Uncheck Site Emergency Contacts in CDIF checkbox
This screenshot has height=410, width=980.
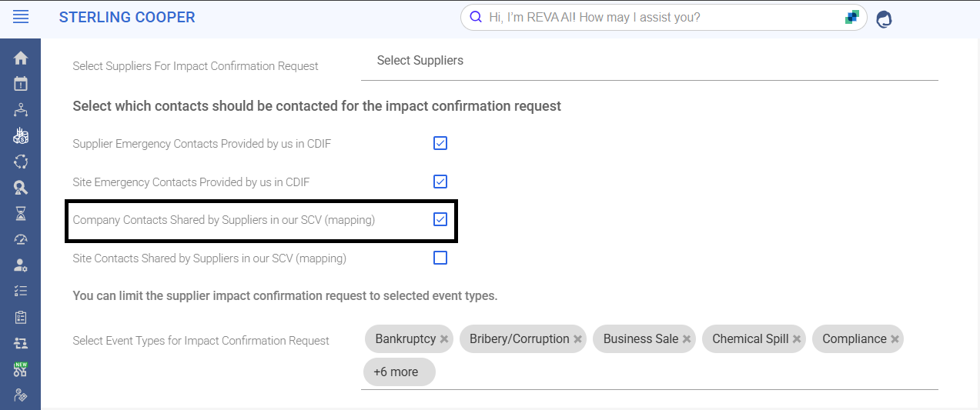(x=440, y=182)
